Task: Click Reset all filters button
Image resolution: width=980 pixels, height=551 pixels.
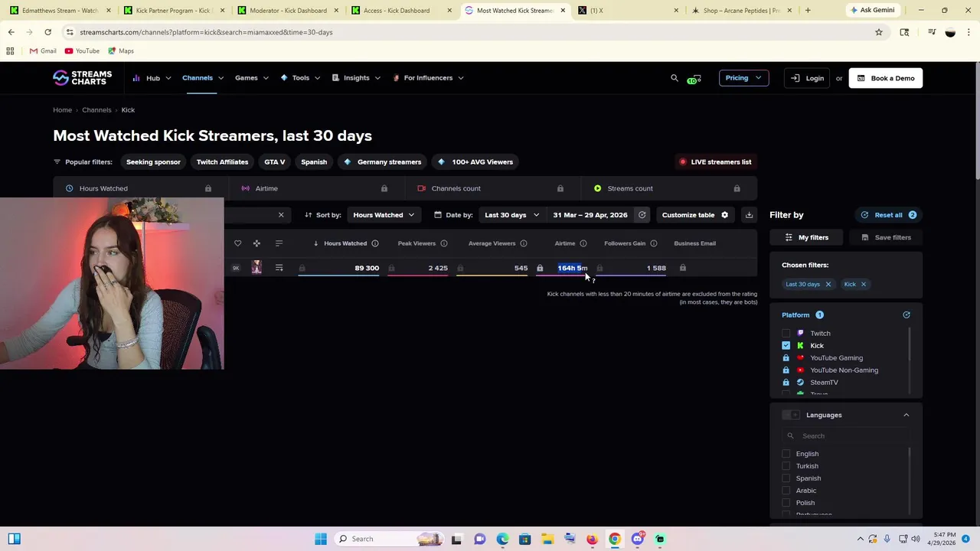Action: [888, 215]
